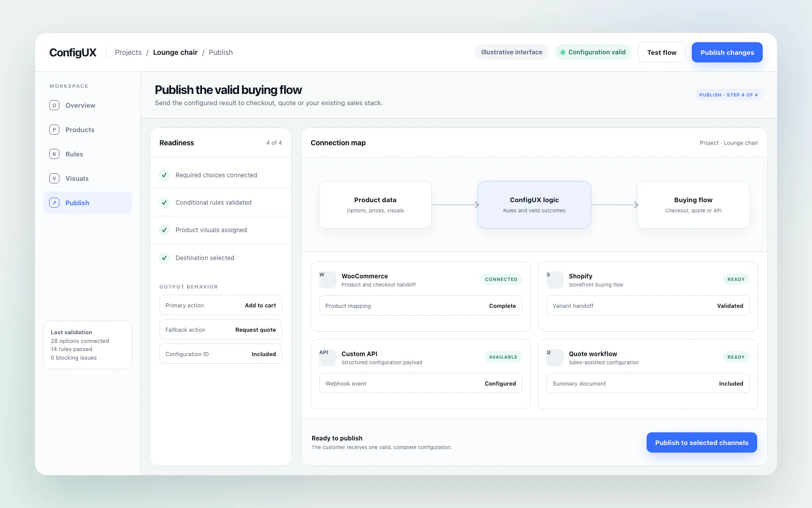Click the Webhook event Configured row
This screenshot has height=508, width=812.
(x=421, y=384)
